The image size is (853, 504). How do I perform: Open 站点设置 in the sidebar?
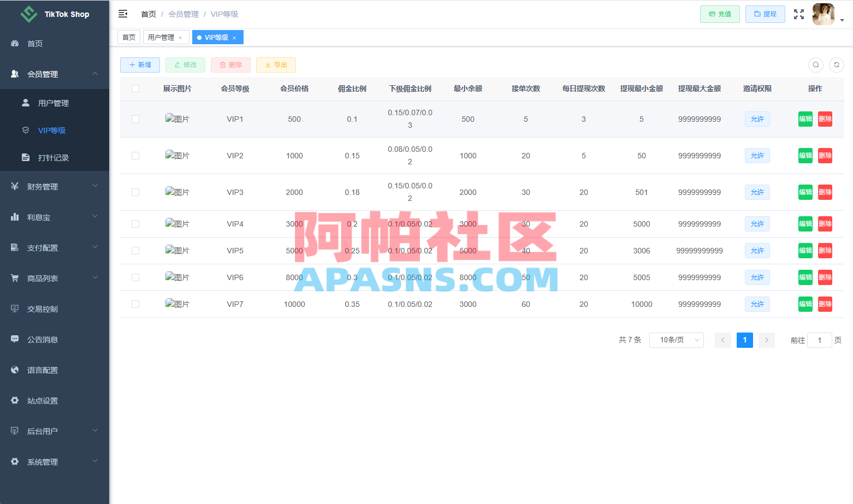tap(55, 401)
